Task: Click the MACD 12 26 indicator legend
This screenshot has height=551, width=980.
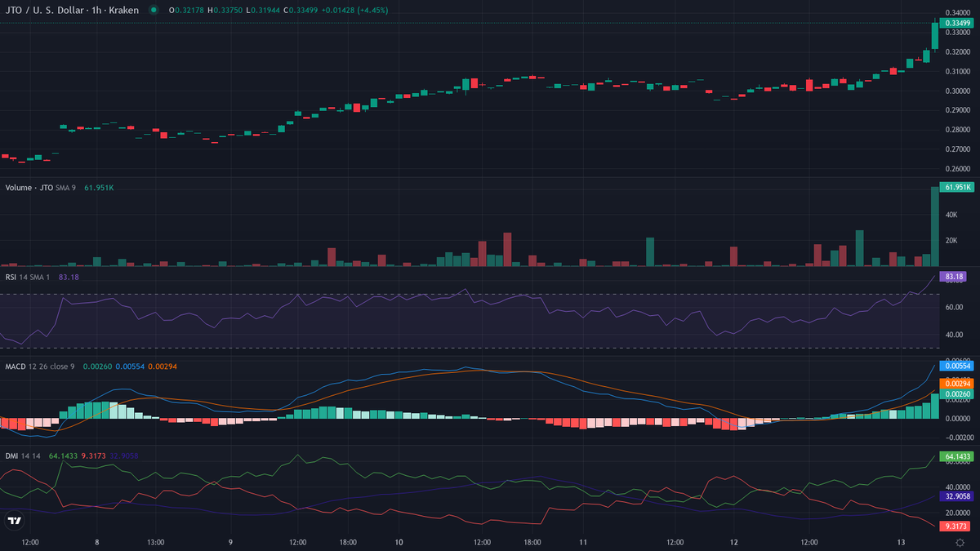Action: click(39, 367)
